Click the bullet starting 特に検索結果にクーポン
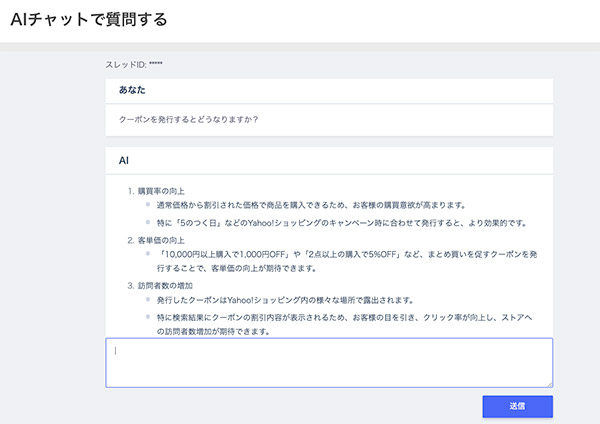 (x=344, y=324)
